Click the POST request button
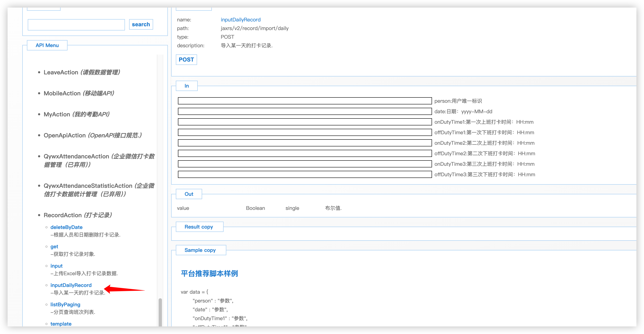This screenshot has width=644, height=334. pyautogui.click(x=186, y=60)
